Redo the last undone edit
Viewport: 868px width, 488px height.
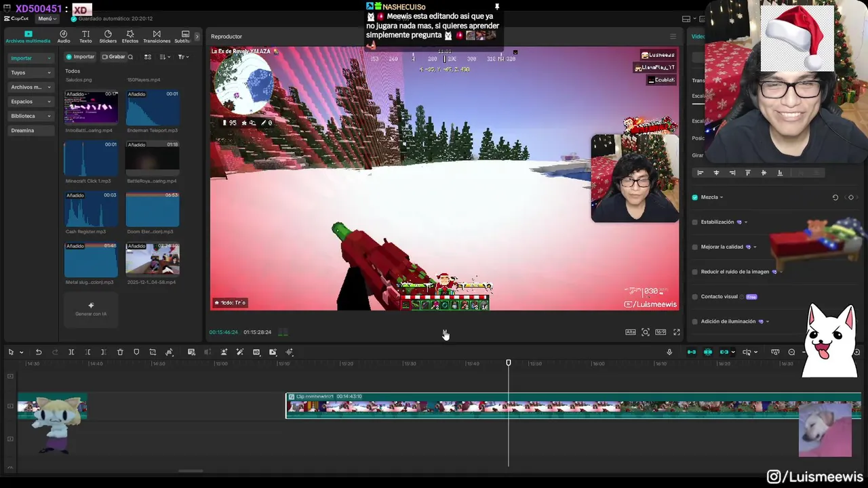point(55,352)
